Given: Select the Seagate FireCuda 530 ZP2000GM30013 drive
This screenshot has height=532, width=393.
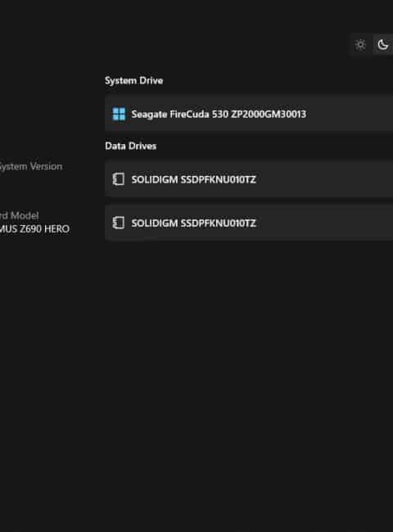Looking at the screenshot, I should point(249,114).
